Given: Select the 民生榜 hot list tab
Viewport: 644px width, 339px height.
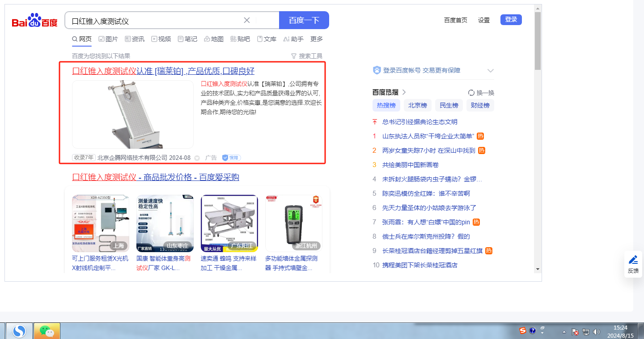Looking at the screenshot, I should coord(449,106).
